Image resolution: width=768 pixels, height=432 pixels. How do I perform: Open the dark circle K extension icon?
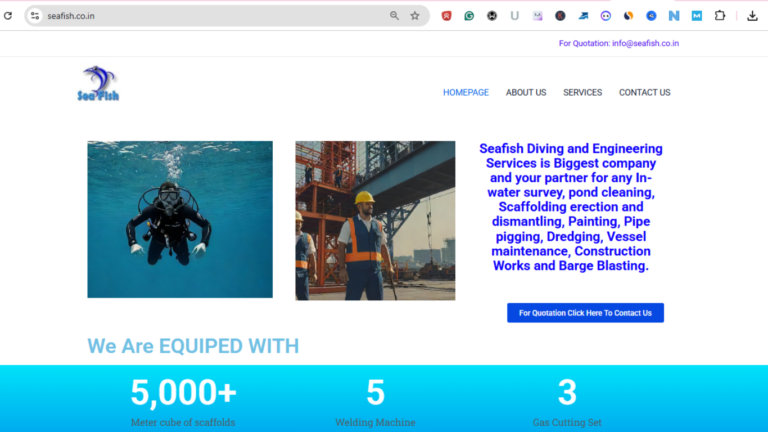[560, 16]
